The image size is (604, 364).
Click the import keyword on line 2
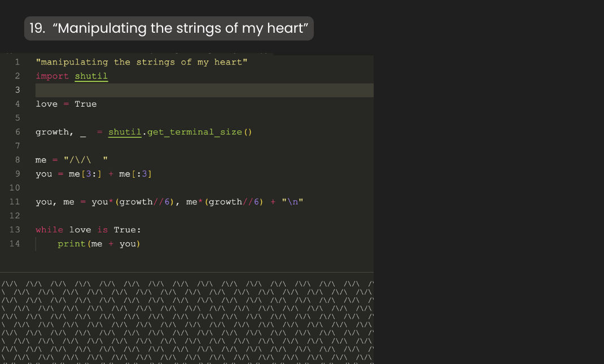[52, 76]
